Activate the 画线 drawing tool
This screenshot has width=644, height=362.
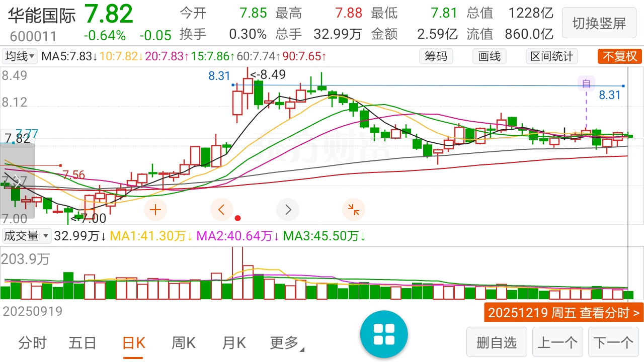coord(490,56)
